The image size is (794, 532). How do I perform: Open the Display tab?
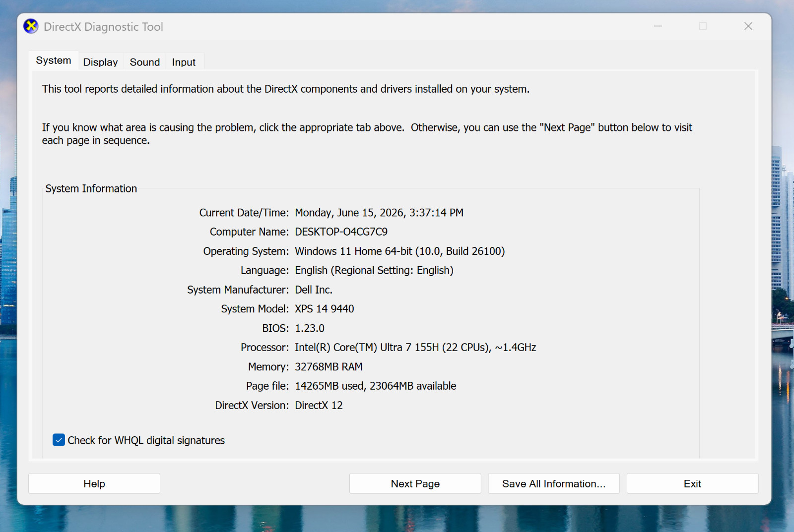coord(101,62)
